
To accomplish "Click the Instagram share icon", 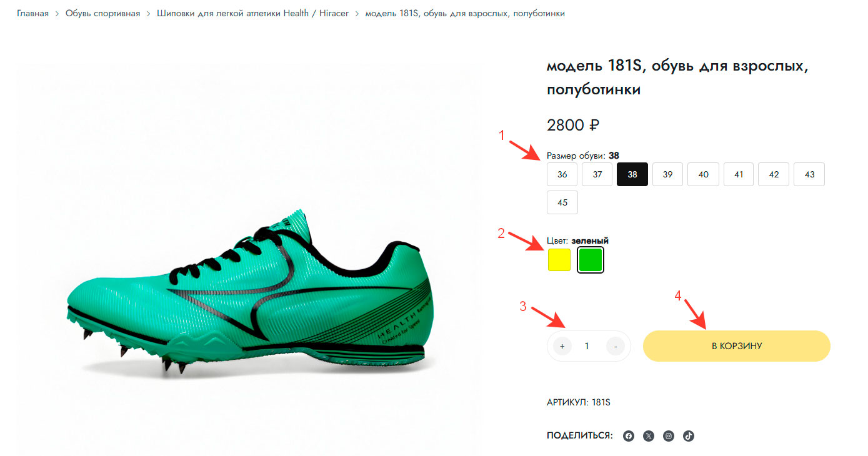I will (x=669, y=436).
